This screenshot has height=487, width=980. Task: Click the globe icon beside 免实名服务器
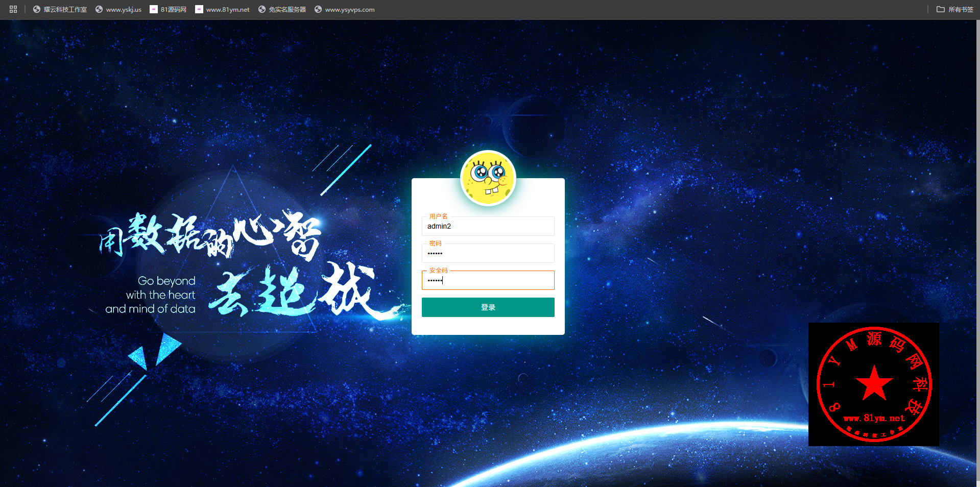[262, 9]
